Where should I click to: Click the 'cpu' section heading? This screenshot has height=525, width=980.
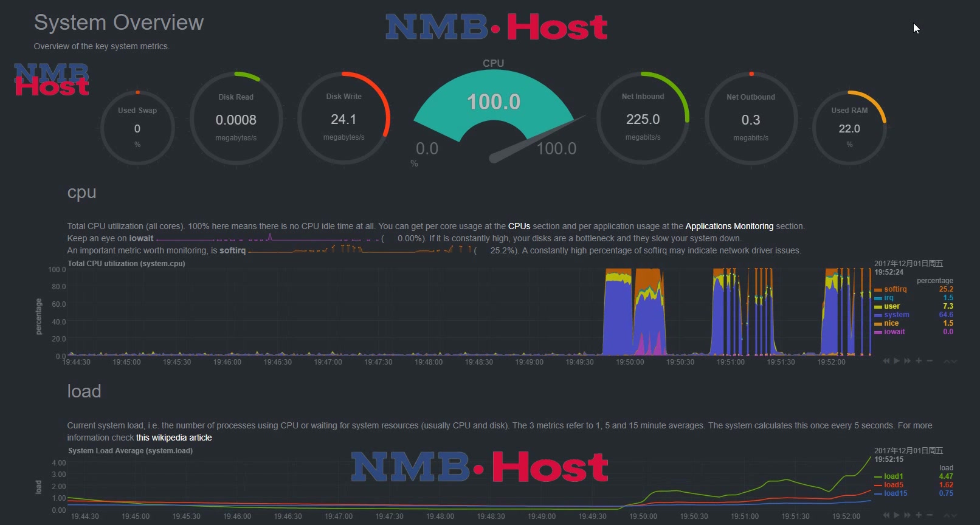[81, 193]
